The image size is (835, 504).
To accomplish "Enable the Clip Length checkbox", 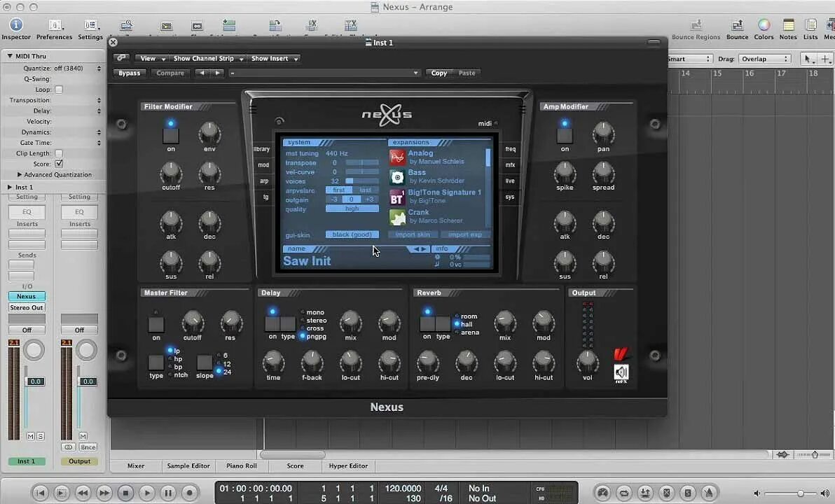I will click(x=59, y=153).
